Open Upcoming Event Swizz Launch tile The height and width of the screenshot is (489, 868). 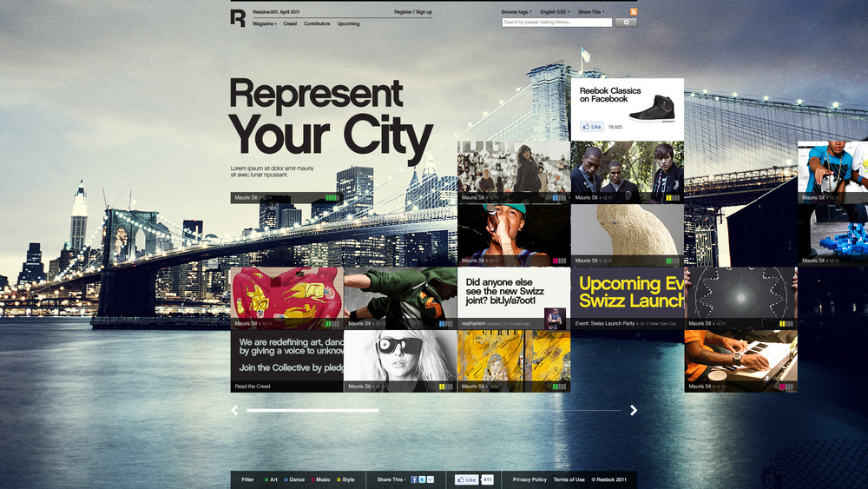pos(628,298)
